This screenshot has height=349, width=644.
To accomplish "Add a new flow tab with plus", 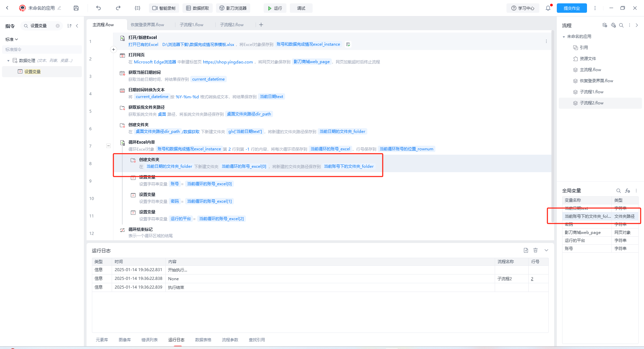I will point(261,25).
